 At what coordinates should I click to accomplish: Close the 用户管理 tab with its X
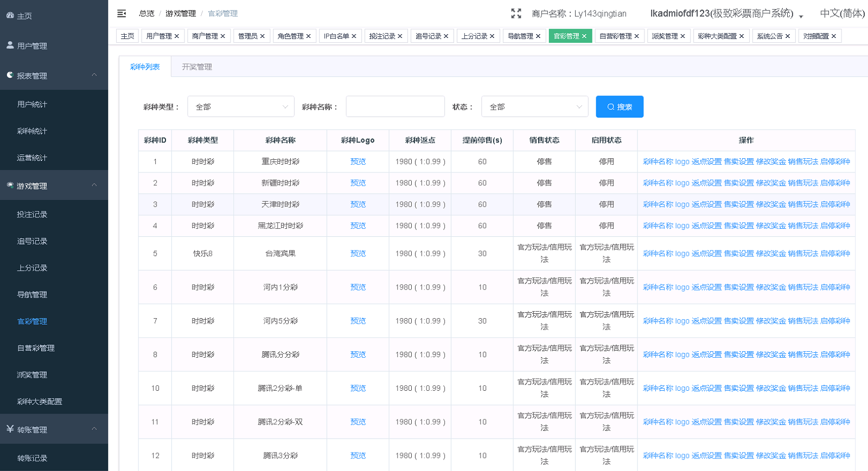[x=177, y=36]
